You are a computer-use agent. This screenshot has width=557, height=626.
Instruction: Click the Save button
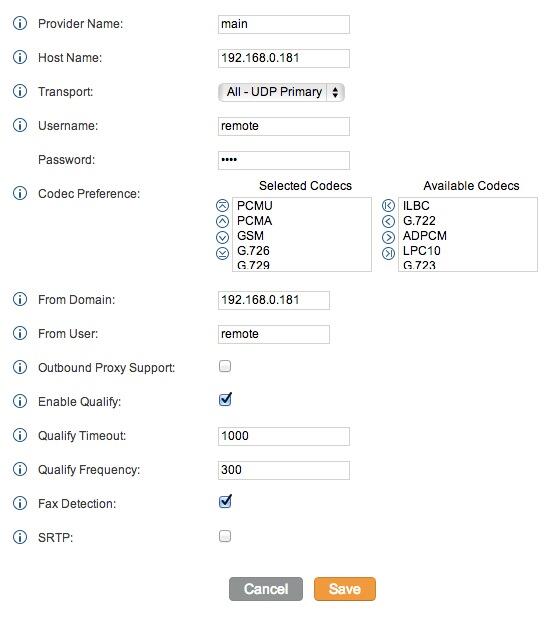pyautogui.click(x=345, y=588)
